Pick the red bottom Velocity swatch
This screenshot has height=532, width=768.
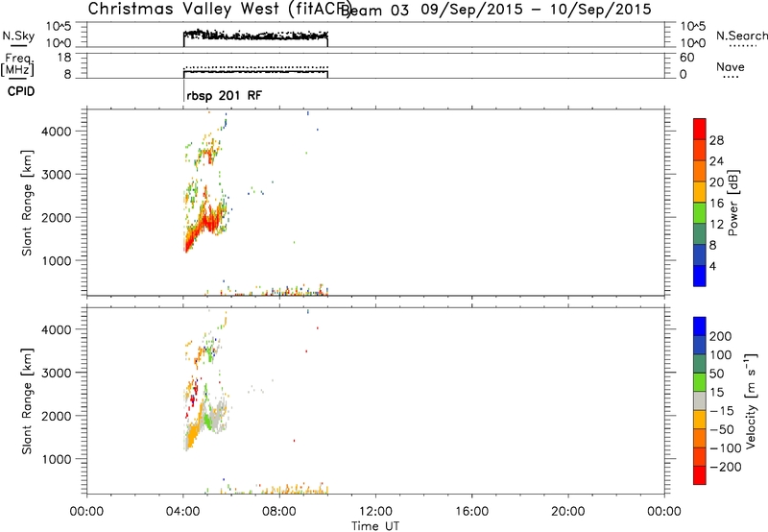point(700,475)
